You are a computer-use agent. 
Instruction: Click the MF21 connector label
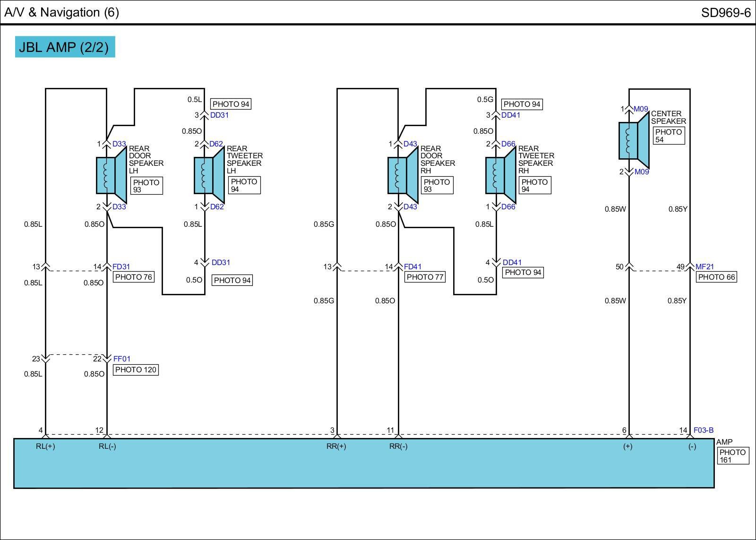[704, 267]
